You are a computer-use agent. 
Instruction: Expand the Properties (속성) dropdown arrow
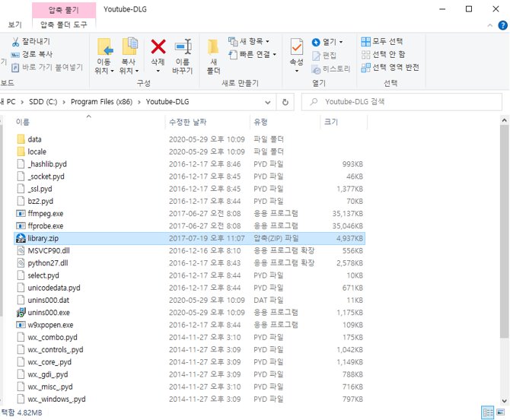click(x=296, y=71)
